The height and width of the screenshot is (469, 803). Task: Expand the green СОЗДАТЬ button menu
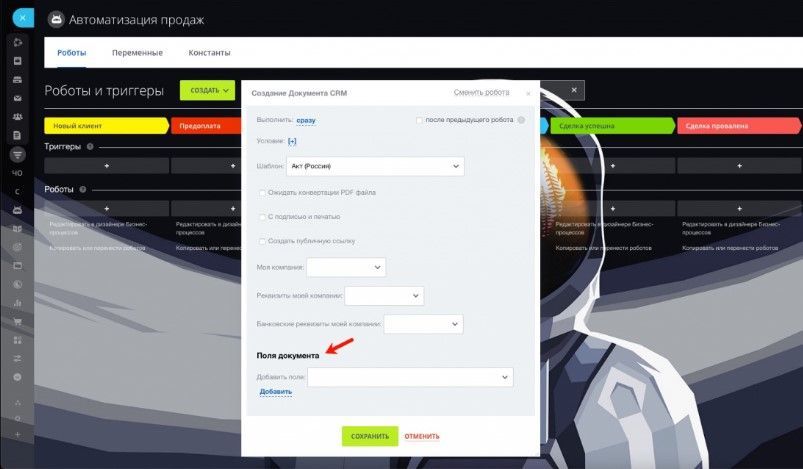pyautogui.click(x=207, y=90)
